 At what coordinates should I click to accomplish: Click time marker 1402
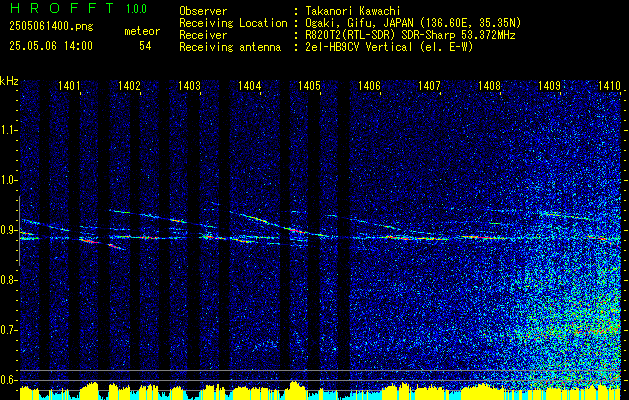tap(129, 85)
